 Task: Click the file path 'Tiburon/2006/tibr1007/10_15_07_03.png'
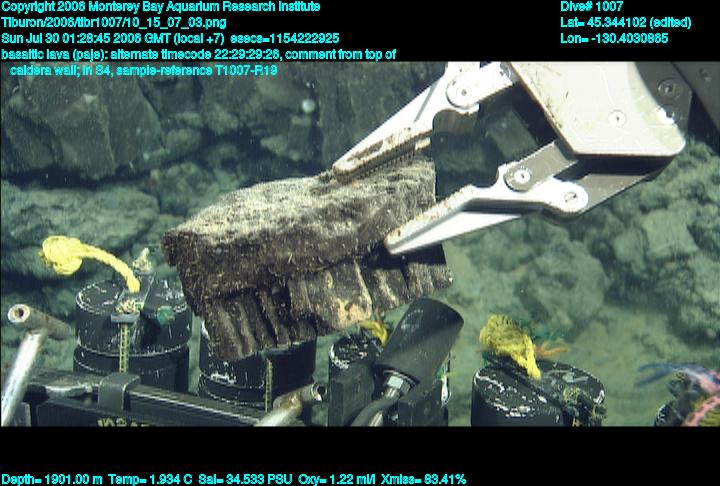(x=114, y=23)
